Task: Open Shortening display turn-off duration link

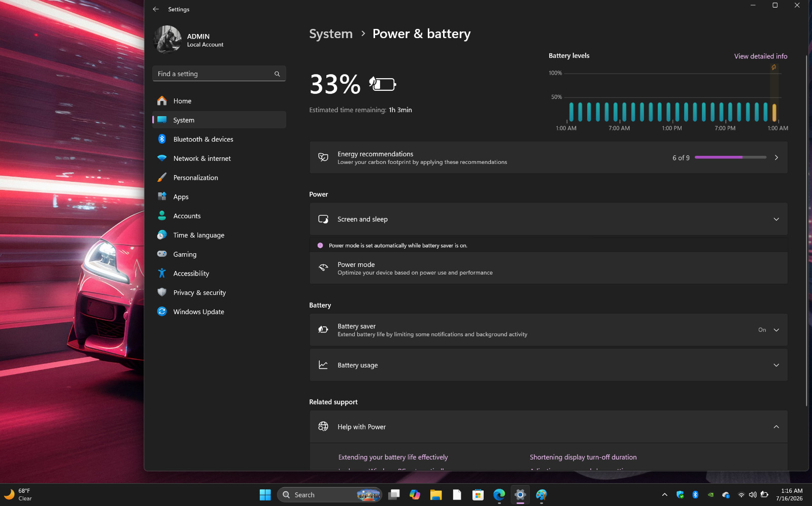Action: click(x=583, y=457)
